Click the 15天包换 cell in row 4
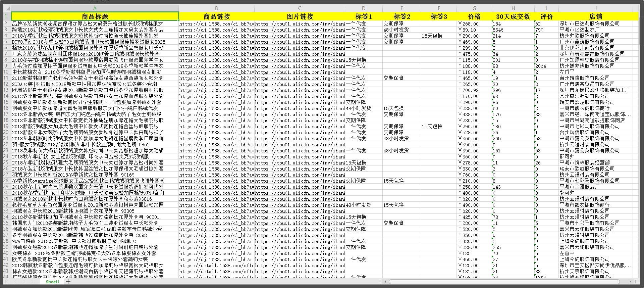The width and height of the screenshot is (644, 288). (439, 36)
